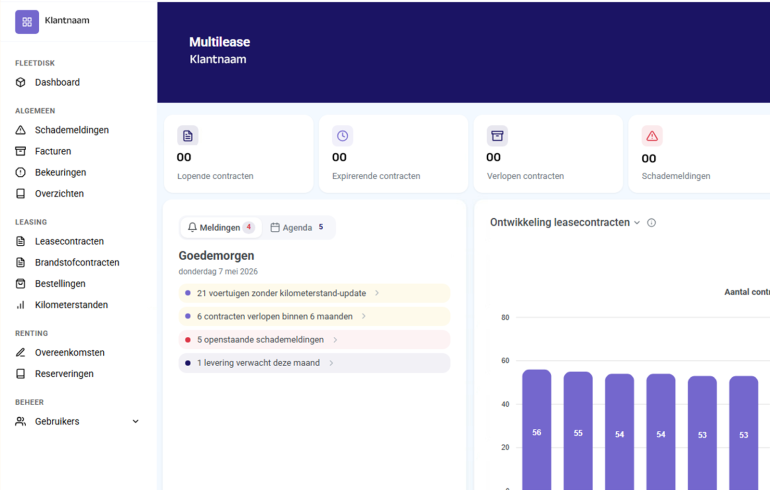This screenshot has width=770, height=490.
Task: Navigate to Brandstofcontracten
Action: coord(77,262)
